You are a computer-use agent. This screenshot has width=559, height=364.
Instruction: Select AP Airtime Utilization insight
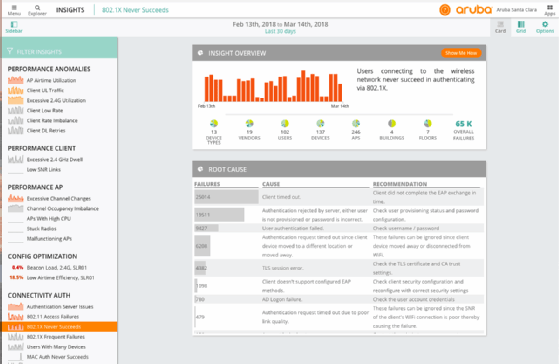tap(51, 81)
